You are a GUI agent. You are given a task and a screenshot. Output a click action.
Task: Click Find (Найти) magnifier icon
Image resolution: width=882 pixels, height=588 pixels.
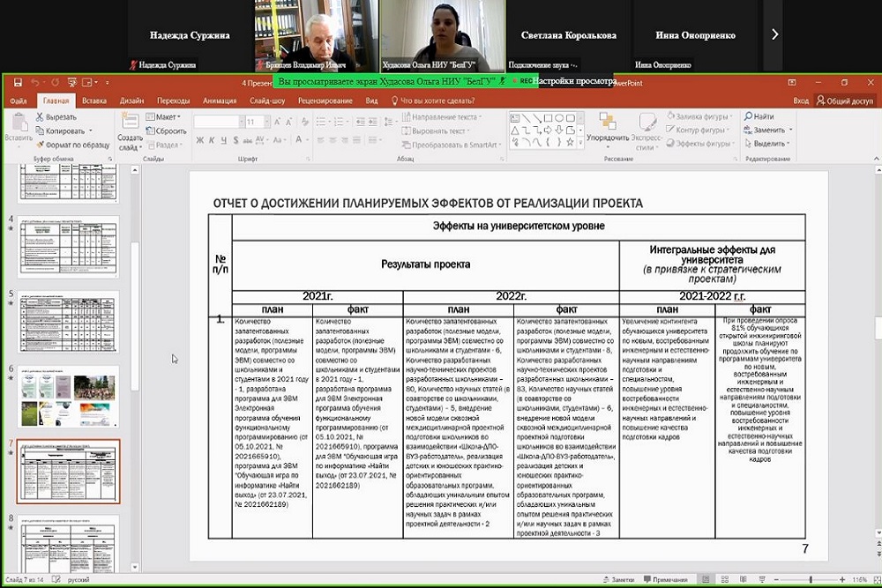point(748,116)
